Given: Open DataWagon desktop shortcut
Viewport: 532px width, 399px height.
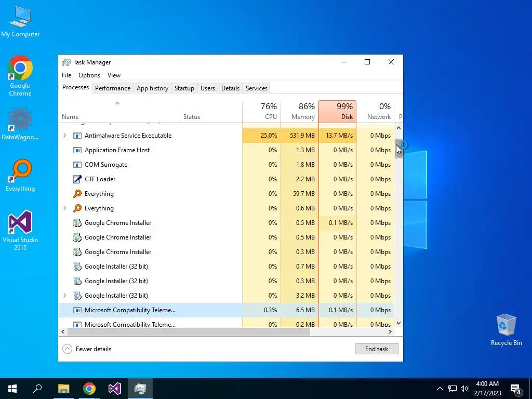Looking at the screenshot, I should click(20, 124).
